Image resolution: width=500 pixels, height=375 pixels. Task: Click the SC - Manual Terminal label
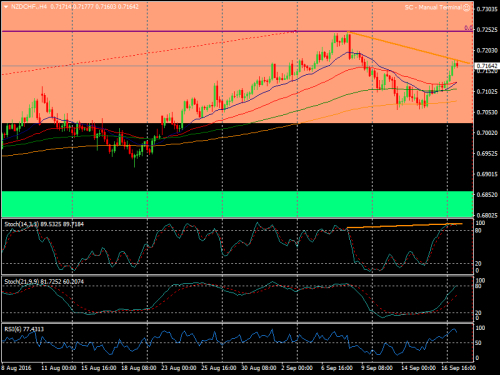coord(433,7)
